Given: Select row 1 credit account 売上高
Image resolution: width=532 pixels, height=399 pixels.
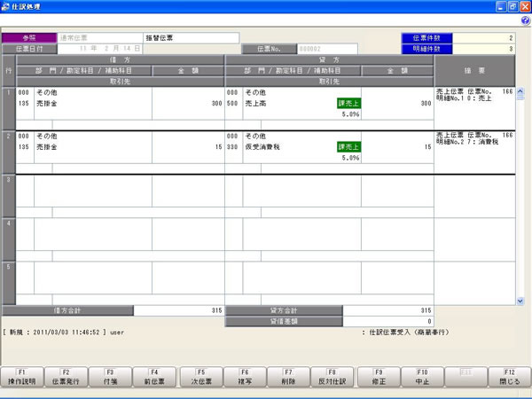Looking at the screenshot, I should click(256, 104).
